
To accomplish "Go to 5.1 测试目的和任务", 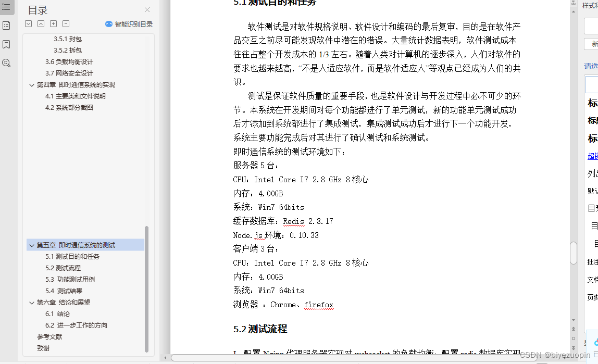I will coord(72,257).
